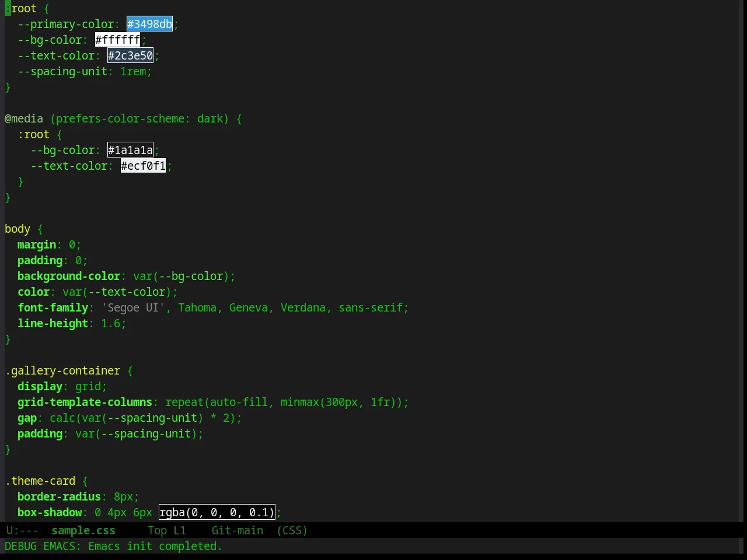Click the 'background-color' property
The image size is (747, 560).
[x=69, y=276]
